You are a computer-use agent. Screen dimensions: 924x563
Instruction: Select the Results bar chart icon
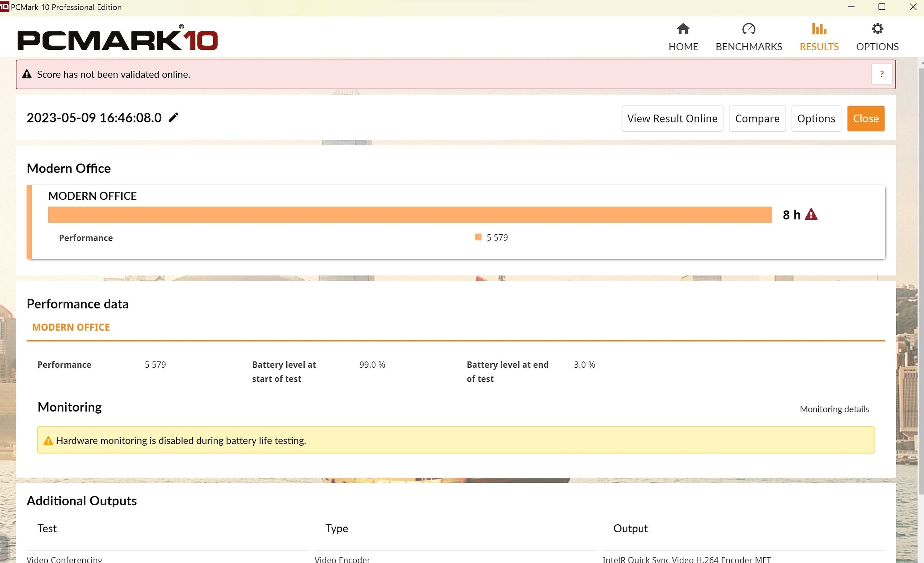pyautogui.click(x=819, y=29)
